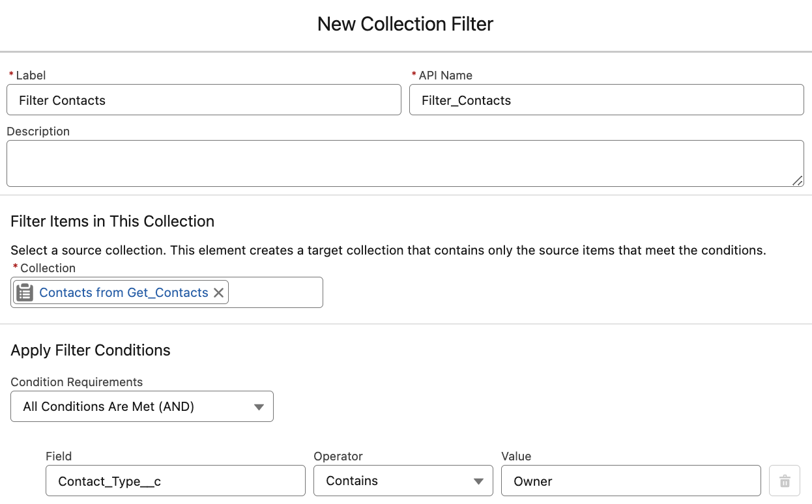Click the New Collection Filter title

(405, 24)
